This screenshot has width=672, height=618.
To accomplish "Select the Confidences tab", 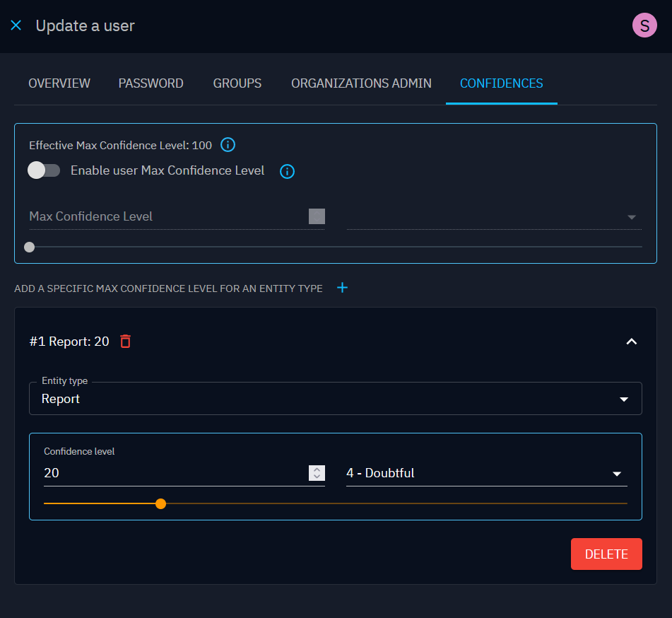I will (501, 83).
